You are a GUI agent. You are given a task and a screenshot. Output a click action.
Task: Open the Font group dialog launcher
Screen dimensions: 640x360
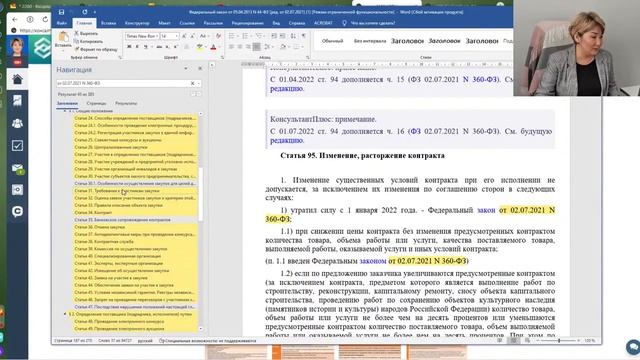223,58
